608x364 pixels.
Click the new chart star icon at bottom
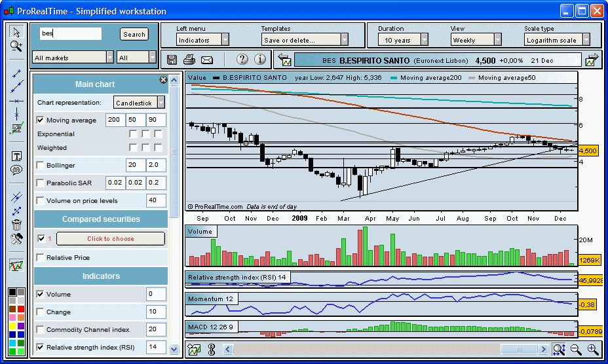tap(195, 350)
